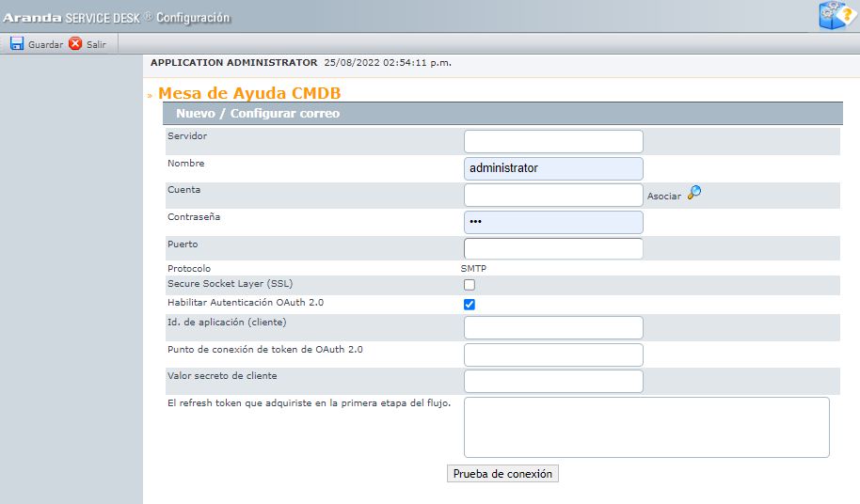Click the Nuevo / Configurar correo header

coord(258,114)
